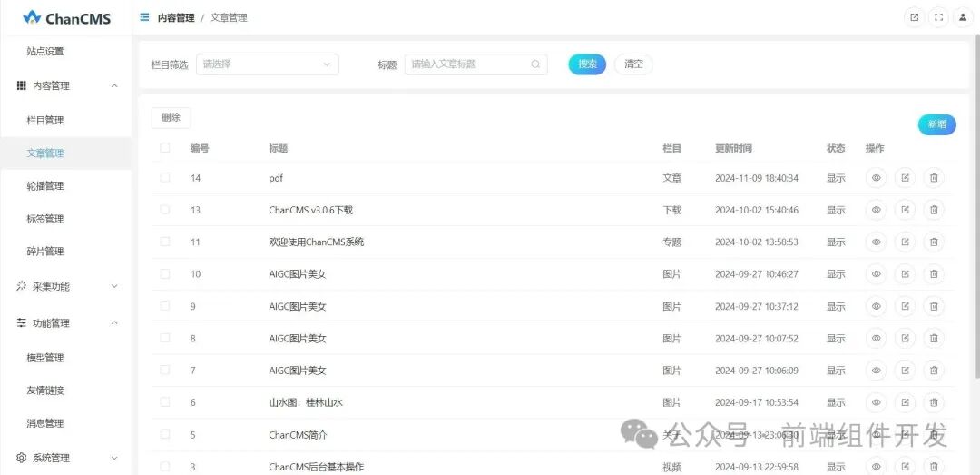Open the 栏目筛选 dropdown

tap(268, 64)
